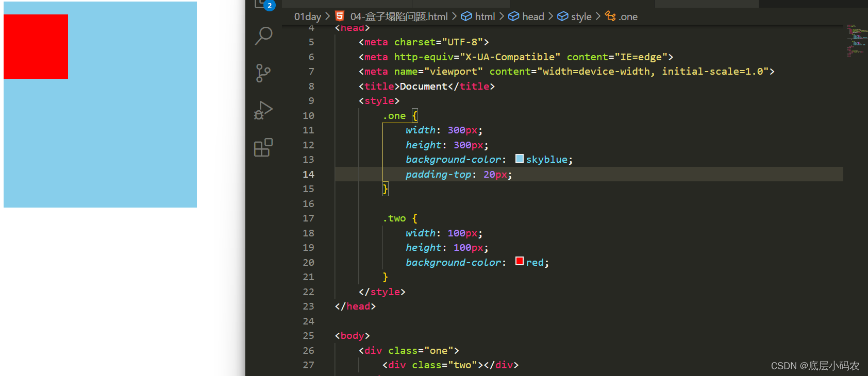Image resolution: width=868 pixels, height=376 pixels.
Task: Click div class="one" on line 26
Action: (x=409, y=350)
